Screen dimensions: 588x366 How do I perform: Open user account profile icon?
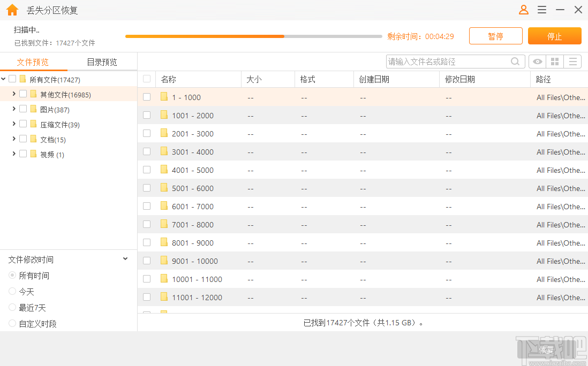(x=524, y=10)
